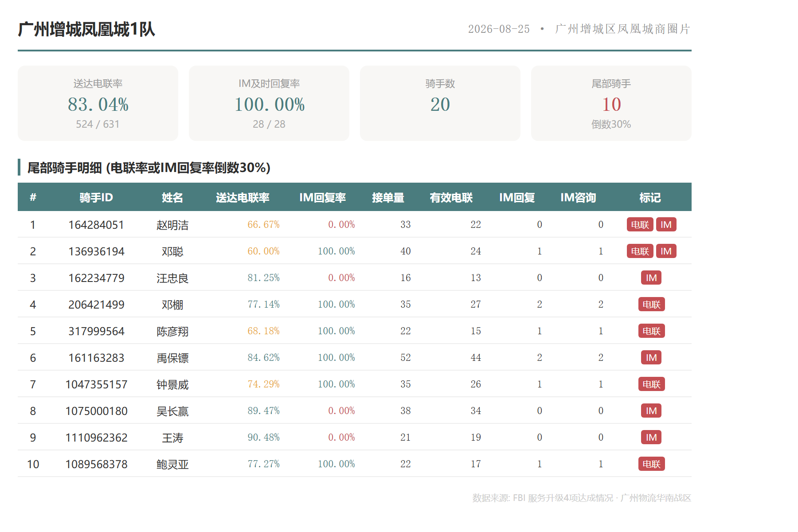The image size is (798, 532).
Task: Click the 标记 column header
Action: 650,197
